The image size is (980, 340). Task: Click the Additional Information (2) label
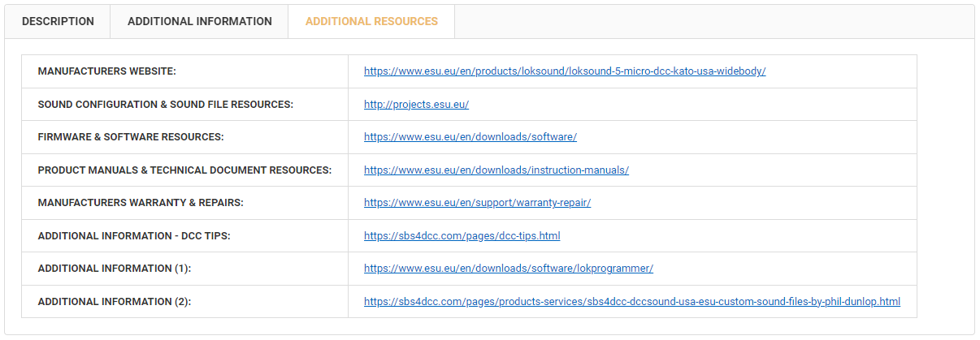115,302
